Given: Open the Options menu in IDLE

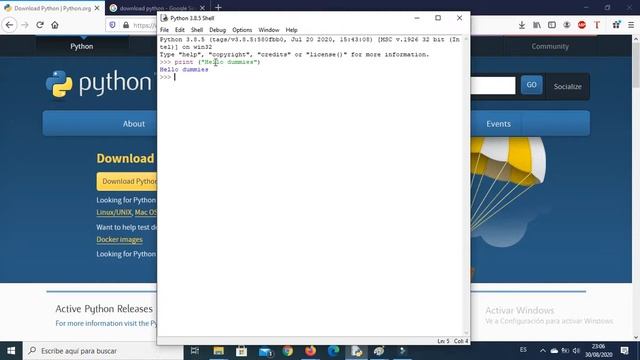Looking at the screenshot, I should click(242, 30).
